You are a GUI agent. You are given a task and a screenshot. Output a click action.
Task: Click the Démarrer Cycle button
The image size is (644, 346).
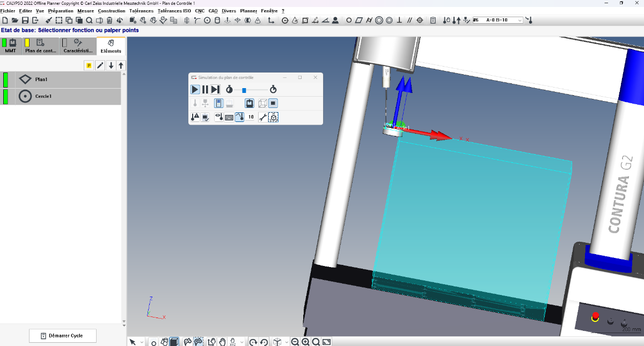point(62,336)
